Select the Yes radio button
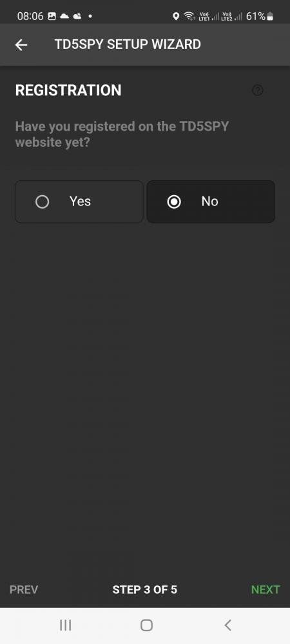 [x=79, y=202]
